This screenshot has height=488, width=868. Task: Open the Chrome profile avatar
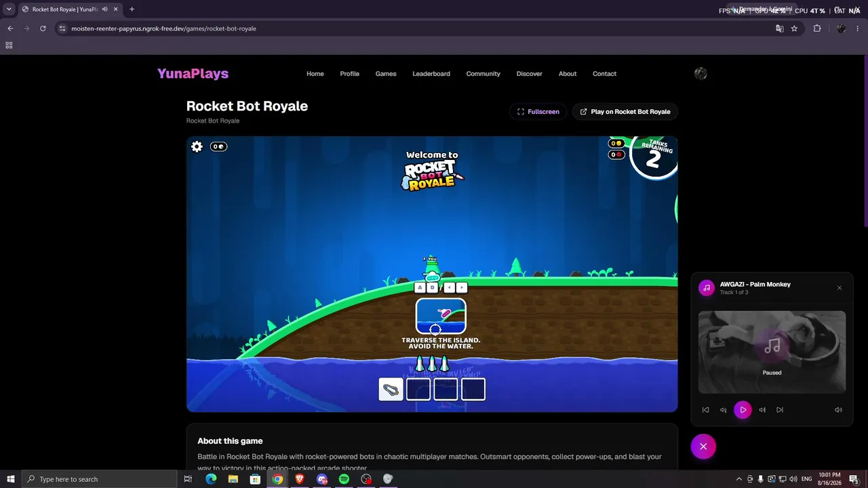(842, 28)
